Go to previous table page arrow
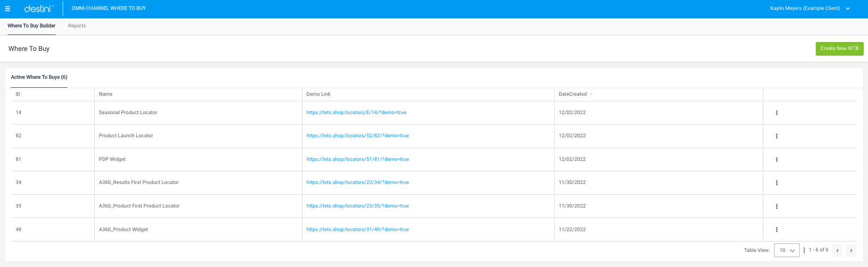The image size is (868, 267). coord(837,250)
